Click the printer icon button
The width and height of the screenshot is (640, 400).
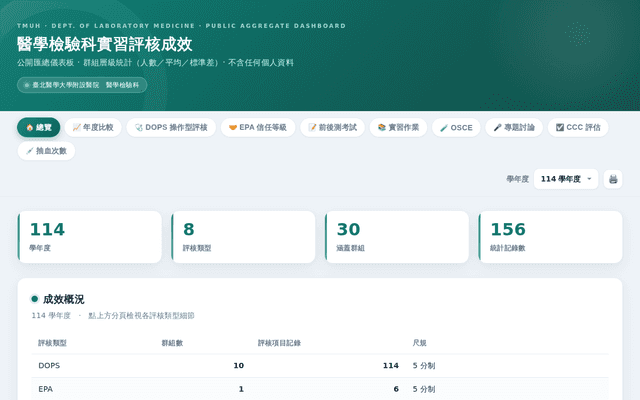(x=613, y=179)
